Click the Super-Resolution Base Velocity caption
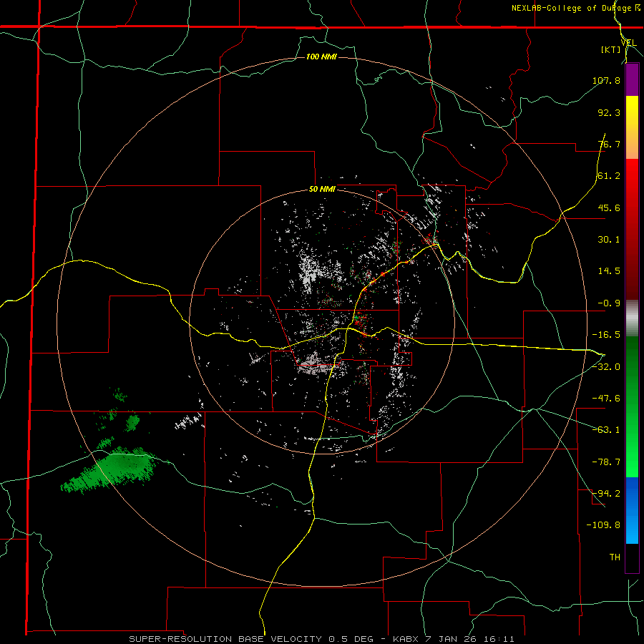Screen dimensions: 644x644 point(321,639)
